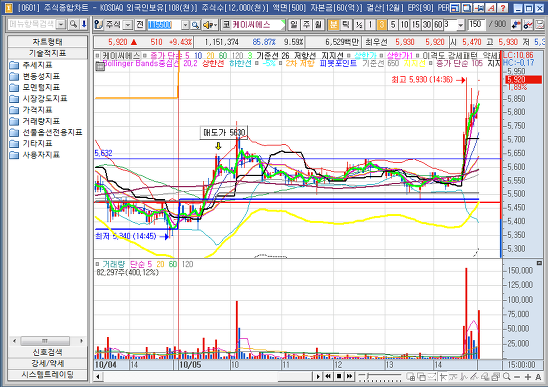The image size is (548, 387).
Task: Select the 1-minute interval button
Action: 370,25
